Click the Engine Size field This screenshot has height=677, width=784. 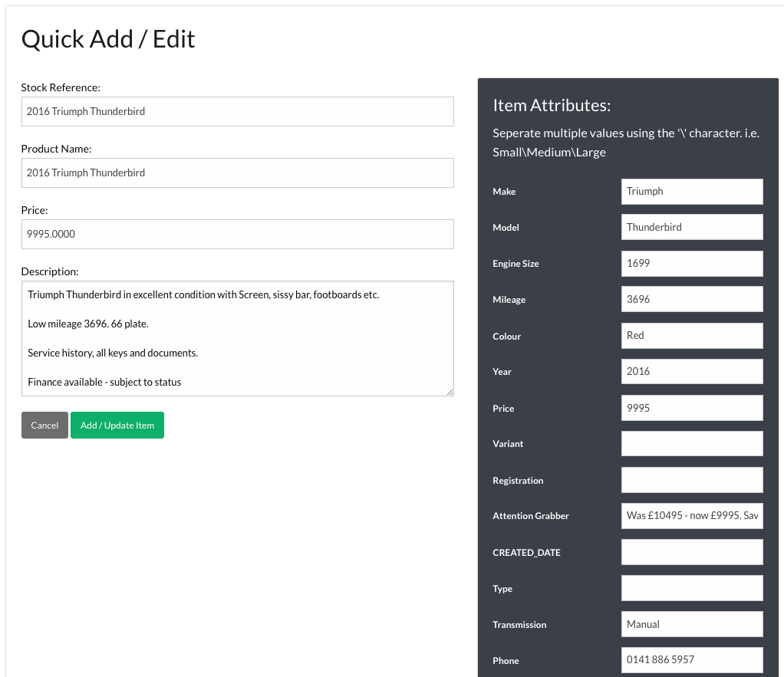[x=691, y=264]
